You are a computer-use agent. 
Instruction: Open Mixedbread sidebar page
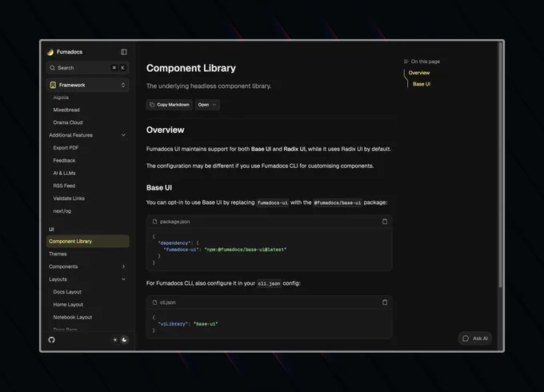[x=66, y=110]
